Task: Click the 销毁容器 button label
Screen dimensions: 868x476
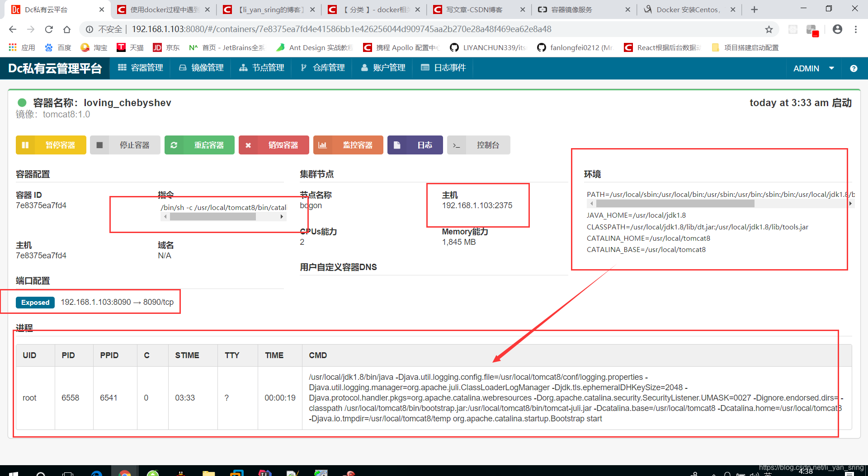Action: (283, 145)
